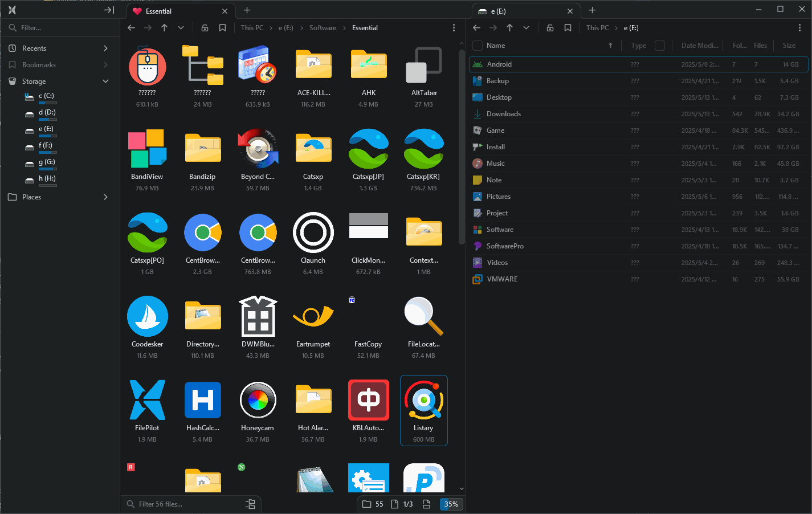The image size is (812, 514).
Task: Select the Videos folder row
Action: click(x=639, y=263)
